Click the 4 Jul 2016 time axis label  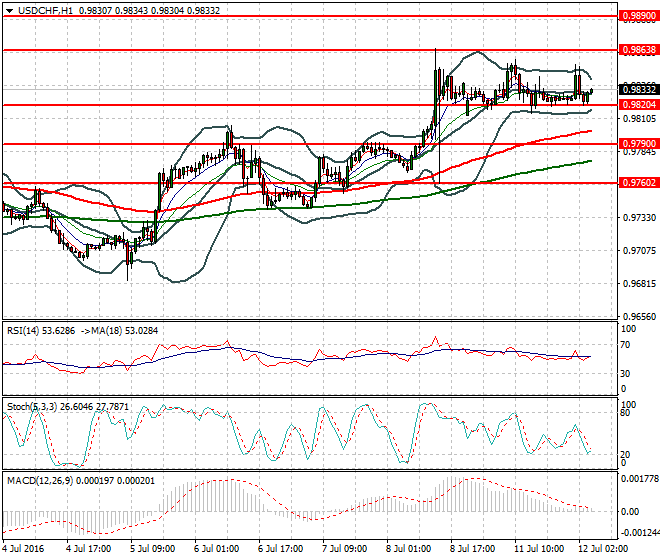coord(23,549)
